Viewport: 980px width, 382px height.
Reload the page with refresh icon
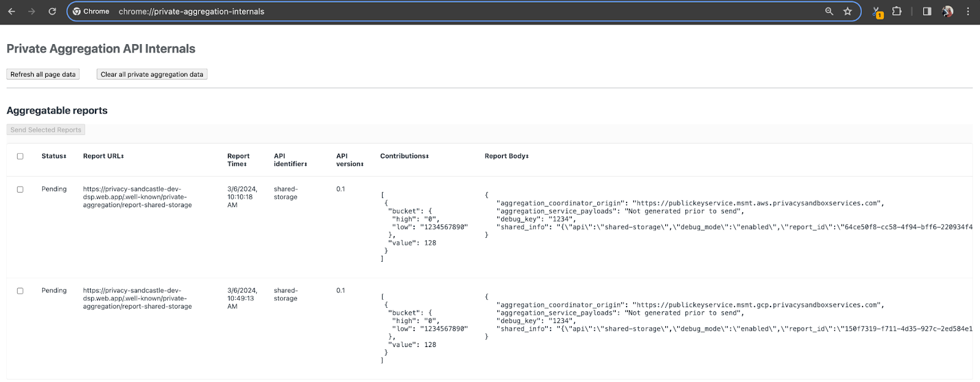[52, 11]
